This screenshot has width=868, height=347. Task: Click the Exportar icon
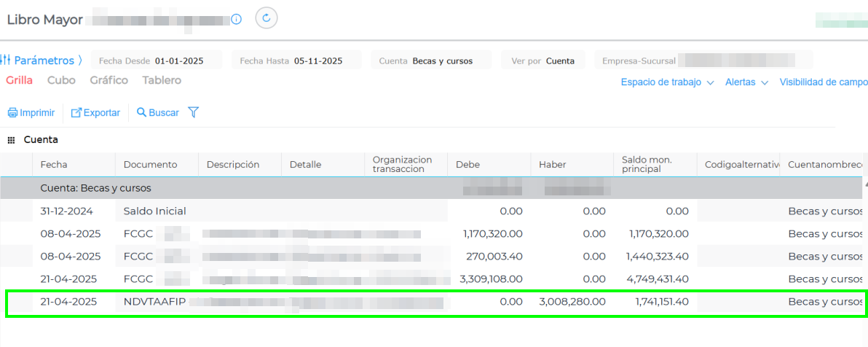click(76, 113)
